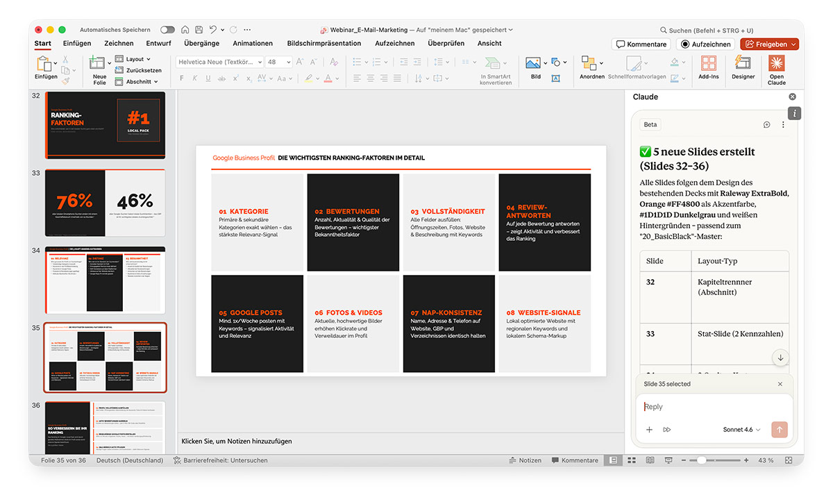
Task: Adjust the zoom slider in status bar
Action: click(x=702, y=460)
